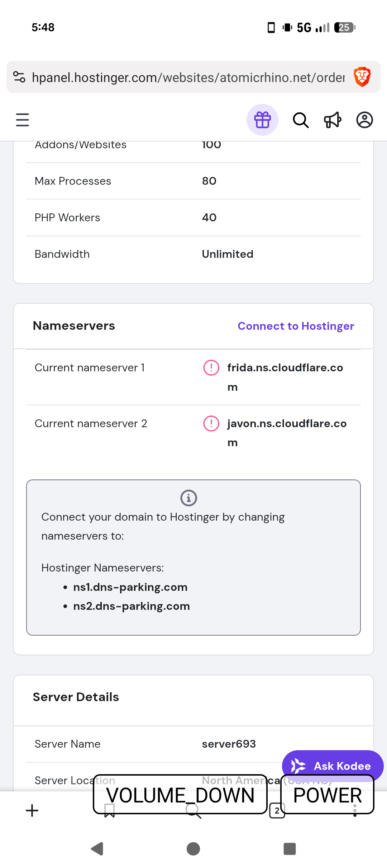Open the tab switcher showing 2 tabs

pos(277,811)
